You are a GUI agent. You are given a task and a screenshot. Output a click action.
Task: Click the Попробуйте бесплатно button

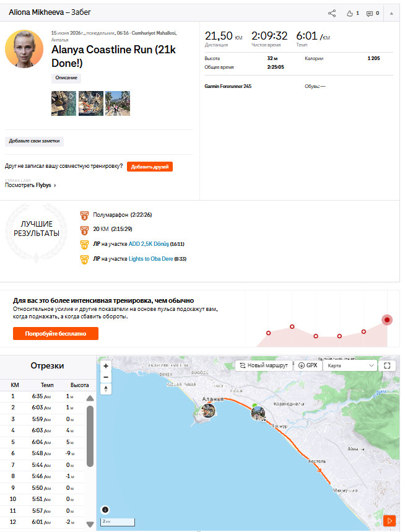56,334
